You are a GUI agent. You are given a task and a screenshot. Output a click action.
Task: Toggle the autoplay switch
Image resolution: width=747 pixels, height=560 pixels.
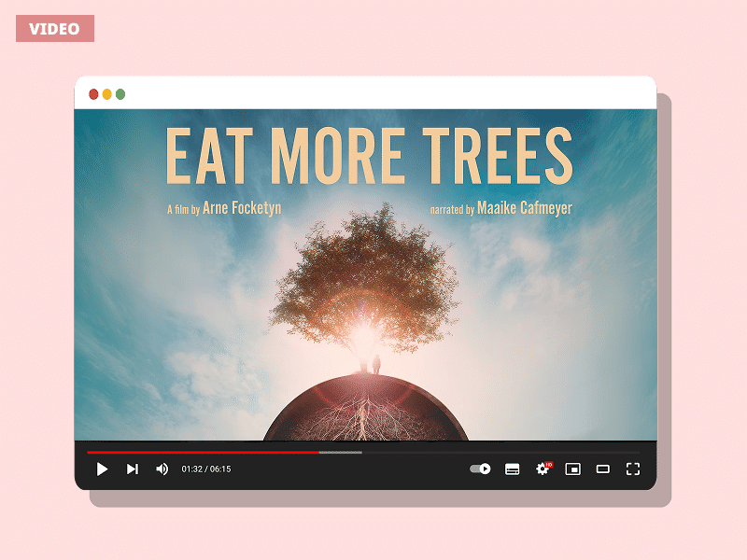click(480, 469)
